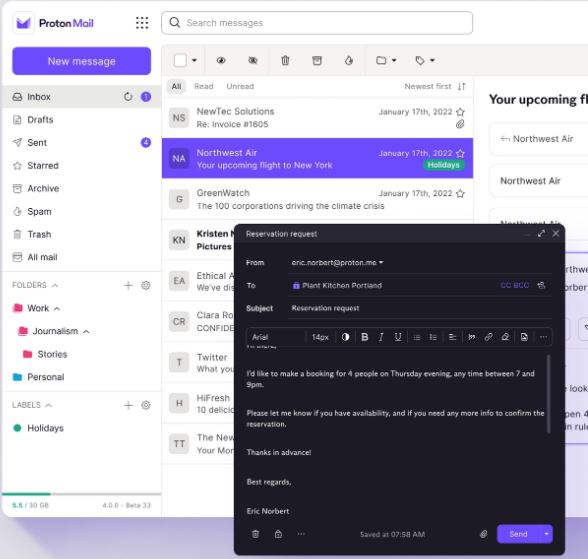Click the Search messages field

click(x=317, y=23)
